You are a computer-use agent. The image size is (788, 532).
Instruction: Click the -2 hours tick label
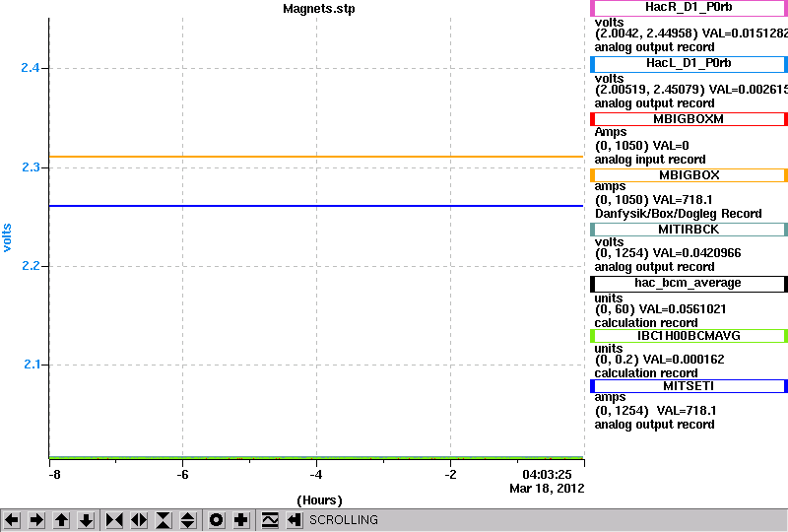450,475
